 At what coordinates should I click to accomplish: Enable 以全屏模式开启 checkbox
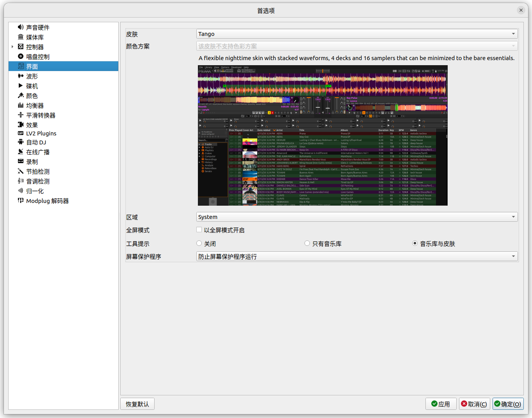point(199,230)
